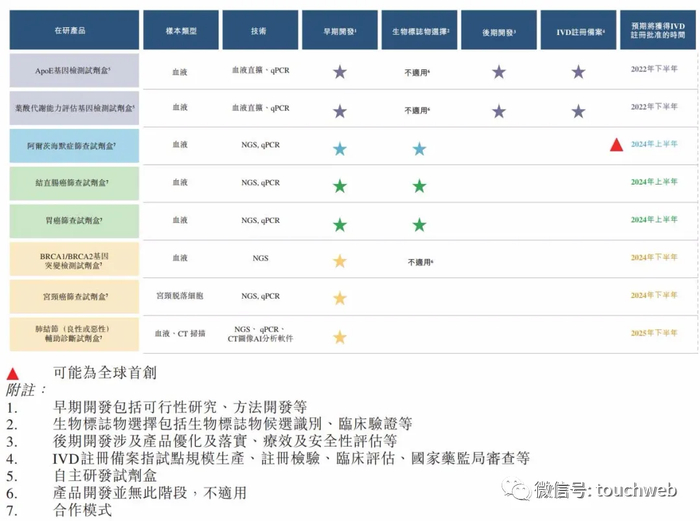
Task: Select blue 生物標誌物選擇 star in 阿爾茨海默症 row
Action: (x=419, y=149)
